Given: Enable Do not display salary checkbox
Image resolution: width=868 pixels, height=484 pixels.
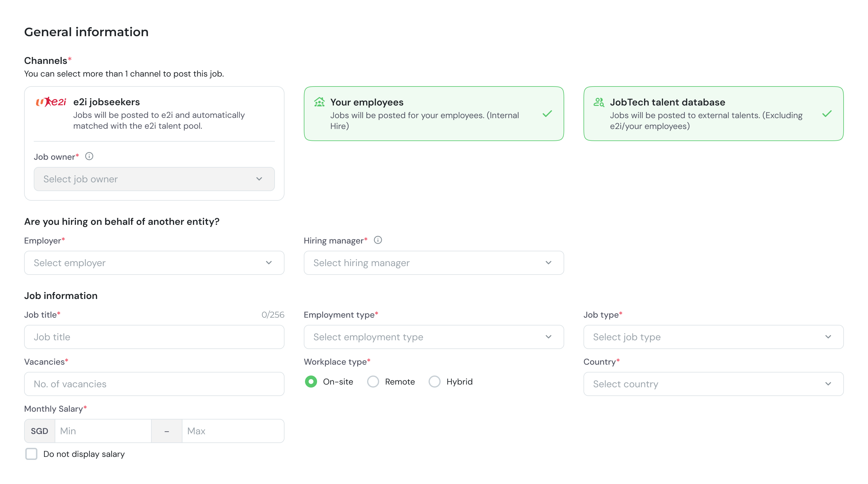Looking at the screenshot, I should tap(31, 454).
